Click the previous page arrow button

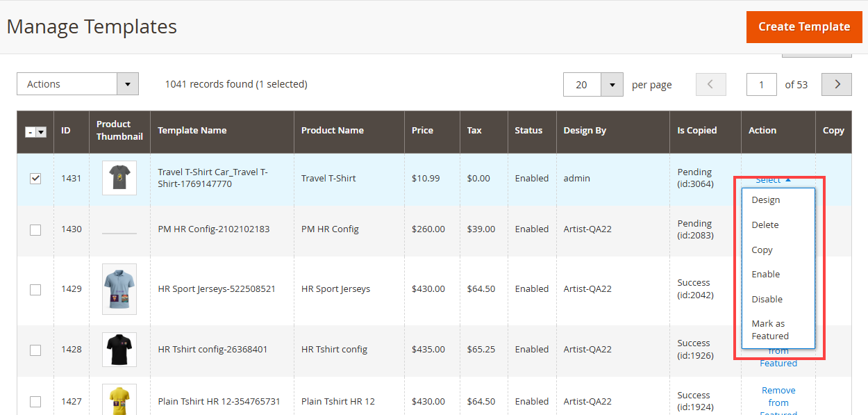click(710, 84)
